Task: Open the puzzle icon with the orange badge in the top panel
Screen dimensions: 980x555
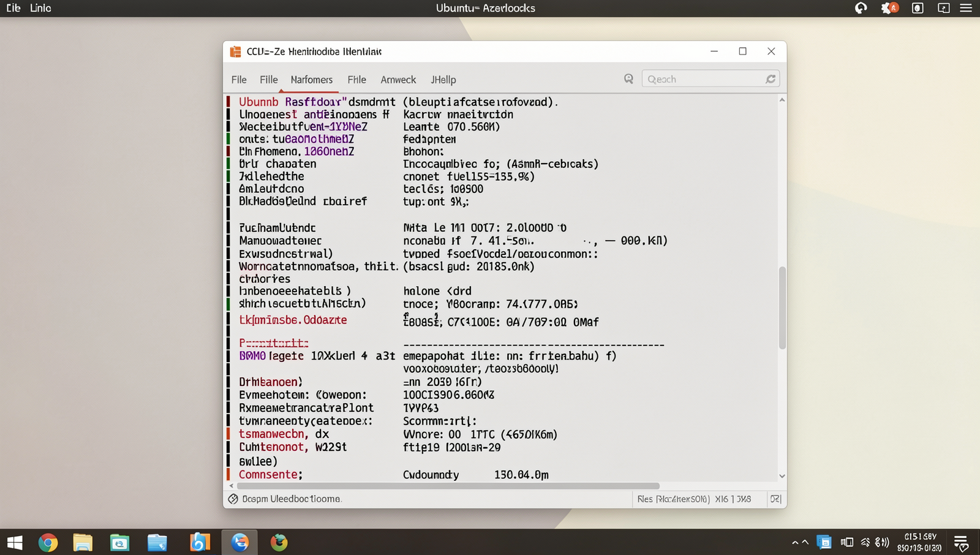Action: click(x=889, y=8)
